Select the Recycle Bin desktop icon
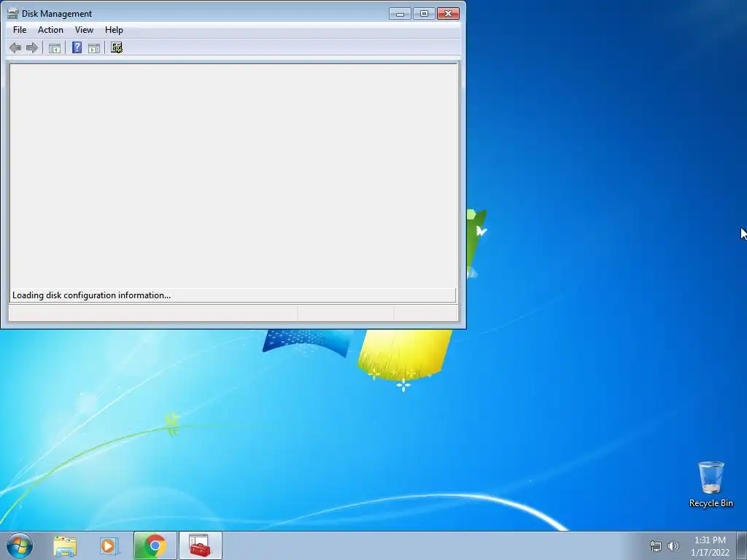 pos(711,484)
